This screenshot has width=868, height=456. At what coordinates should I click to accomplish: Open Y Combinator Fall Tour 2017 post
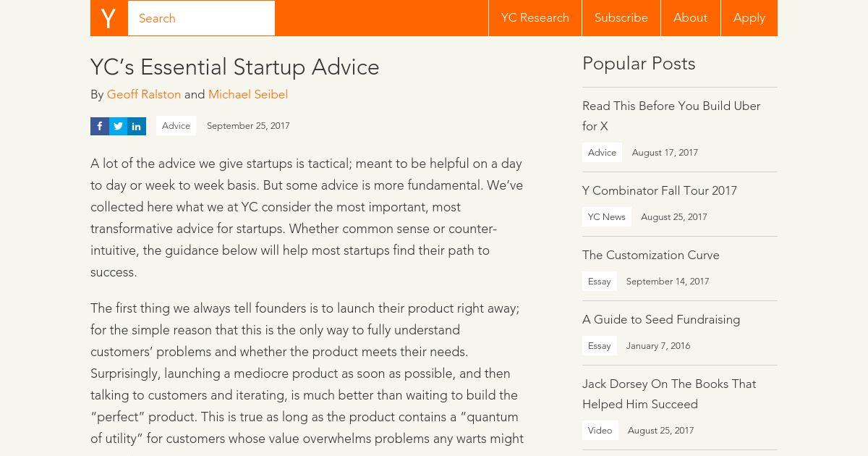tap(660, 190)
